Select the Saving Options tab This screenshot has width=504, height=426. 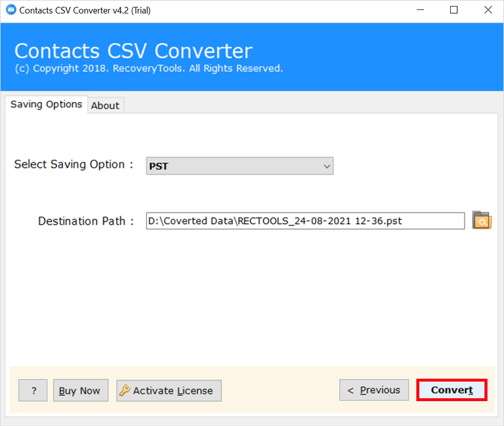click(46, 104)
